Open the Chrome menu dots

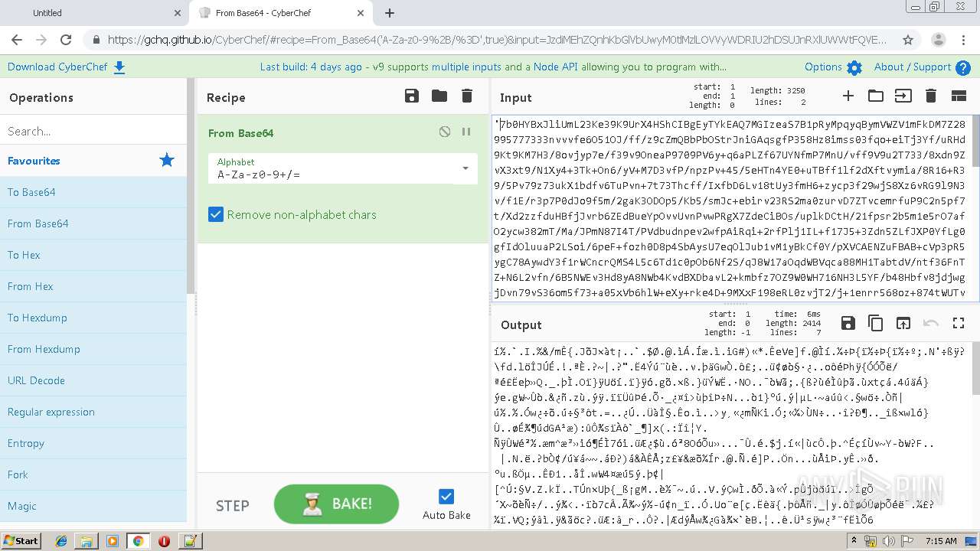tap(964, 40)
